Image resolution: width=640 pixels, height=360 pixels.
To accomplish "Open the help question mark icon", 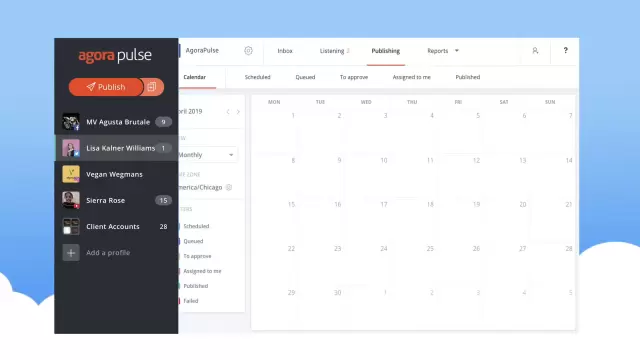I will [x=565, y=50].
